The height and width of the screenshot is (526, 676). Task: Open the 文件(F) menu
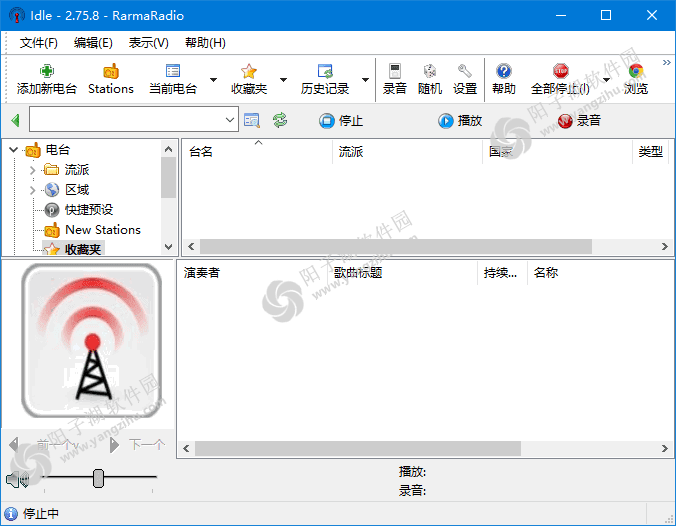[x=38, y=43]
